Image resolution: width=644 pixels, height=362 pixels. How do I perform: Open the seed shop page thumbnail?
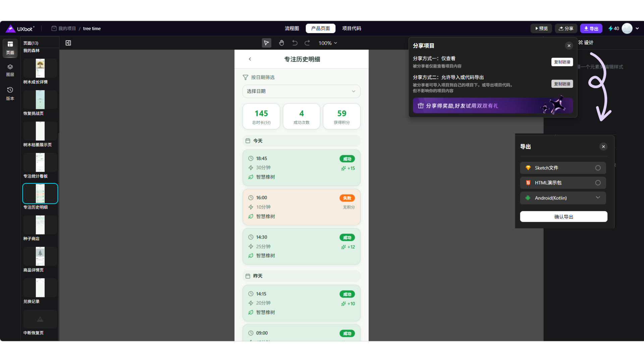coord(40,225)
